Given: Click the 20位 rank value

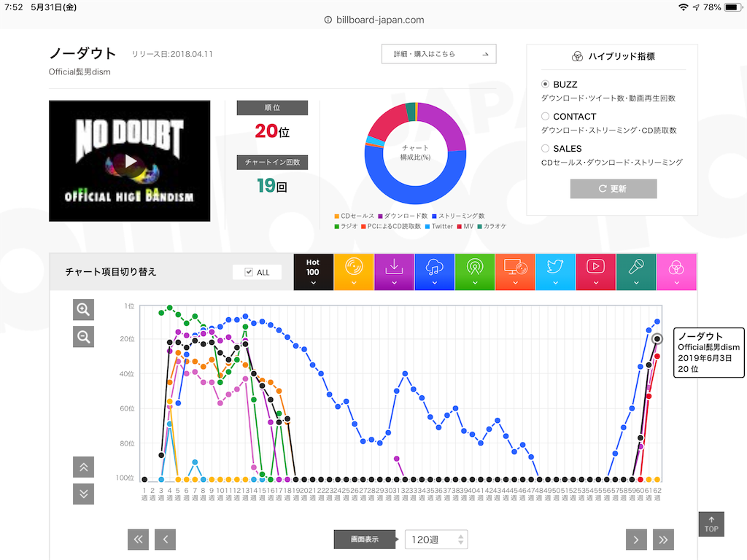Looking at the screenshot, I should [x=272, y=131].
